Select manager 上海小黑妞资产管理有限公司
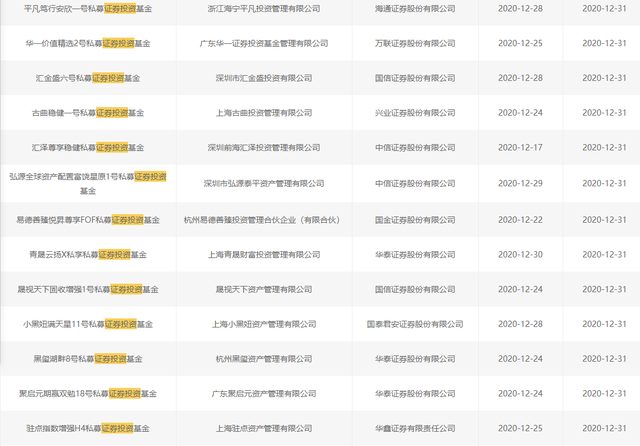 coord(264,324)
